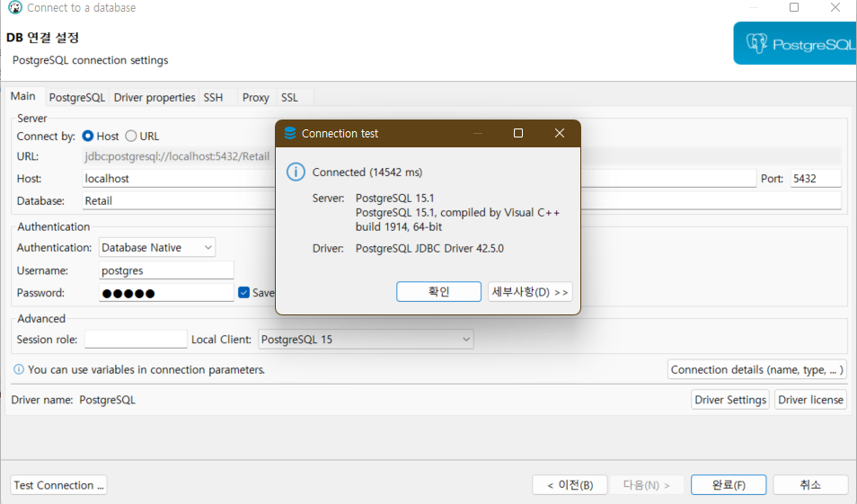Open the Driver properties tab

[155, 97]
